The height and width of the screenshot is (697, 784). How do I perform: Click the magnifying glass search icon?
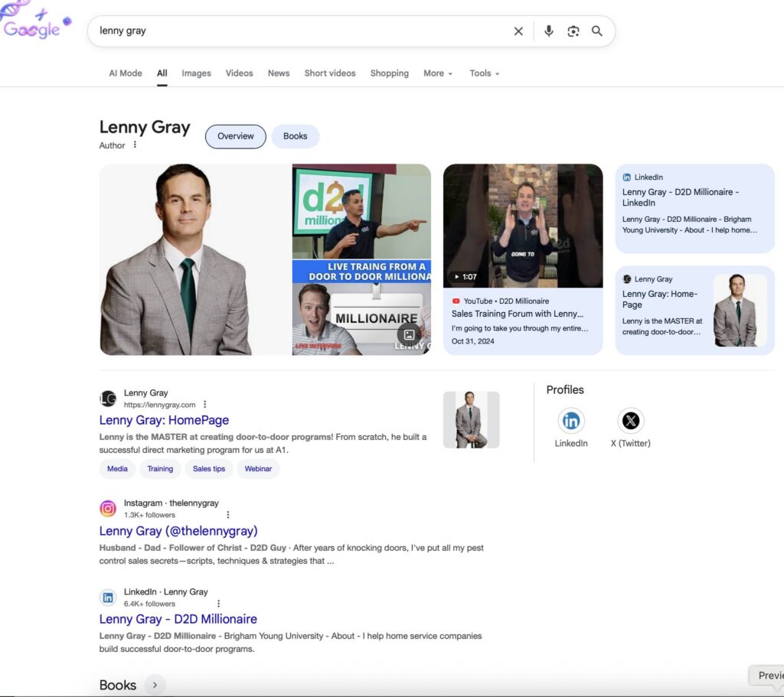point(597,31)
